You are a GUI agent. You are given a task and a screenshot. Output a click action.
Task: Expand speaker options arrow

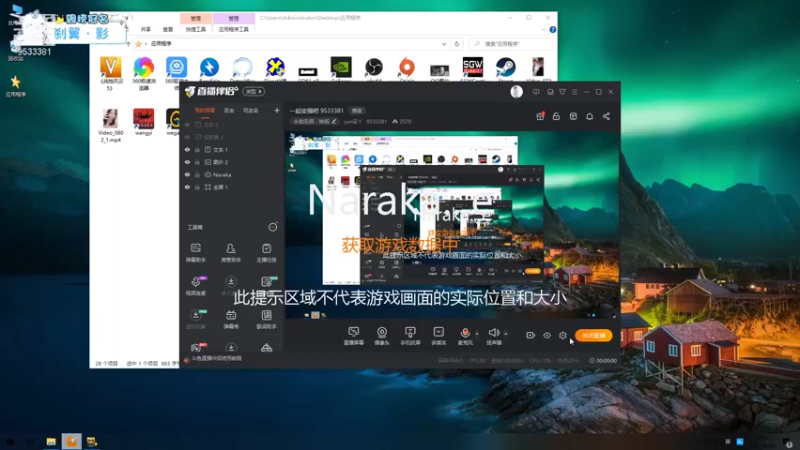(x=506, y=334)
